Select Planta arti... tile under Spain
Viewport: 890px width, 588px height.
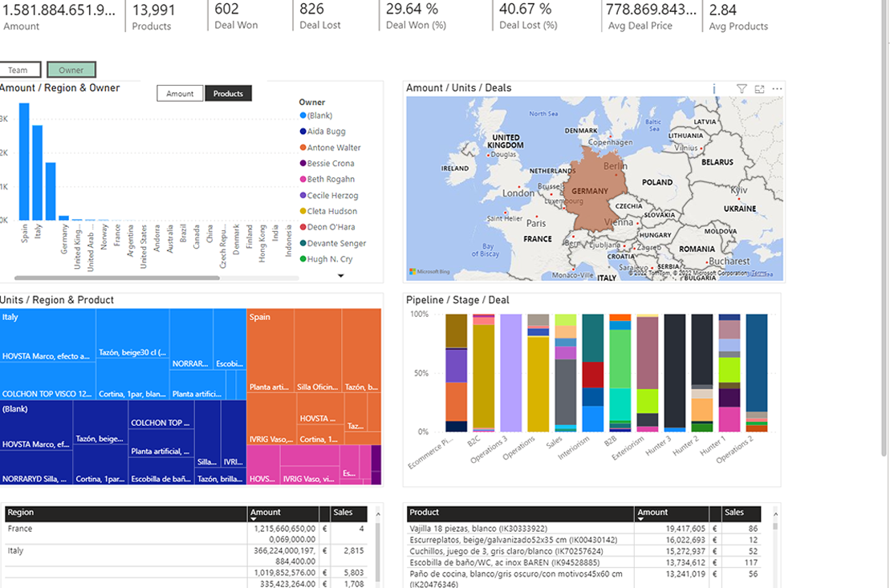(270, 351)
